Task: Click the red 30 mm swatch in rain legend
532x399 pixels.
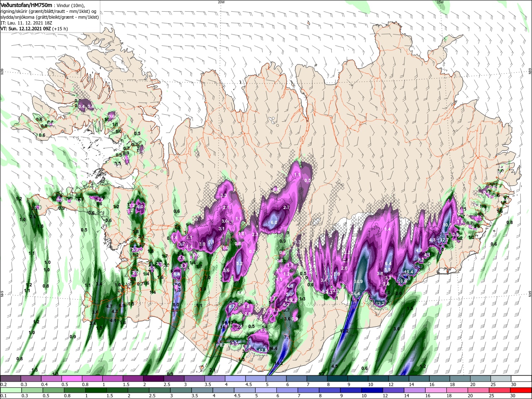Action: [521, 390]
